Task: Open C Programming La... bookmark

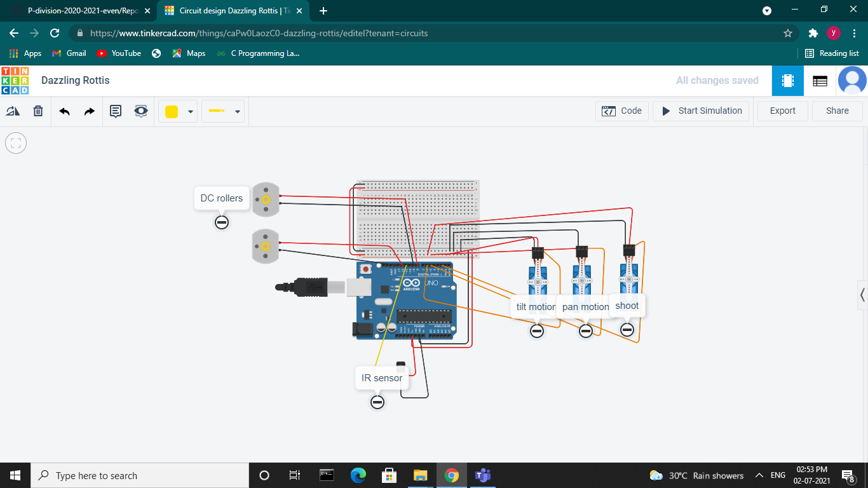Action: pos(258,53)
